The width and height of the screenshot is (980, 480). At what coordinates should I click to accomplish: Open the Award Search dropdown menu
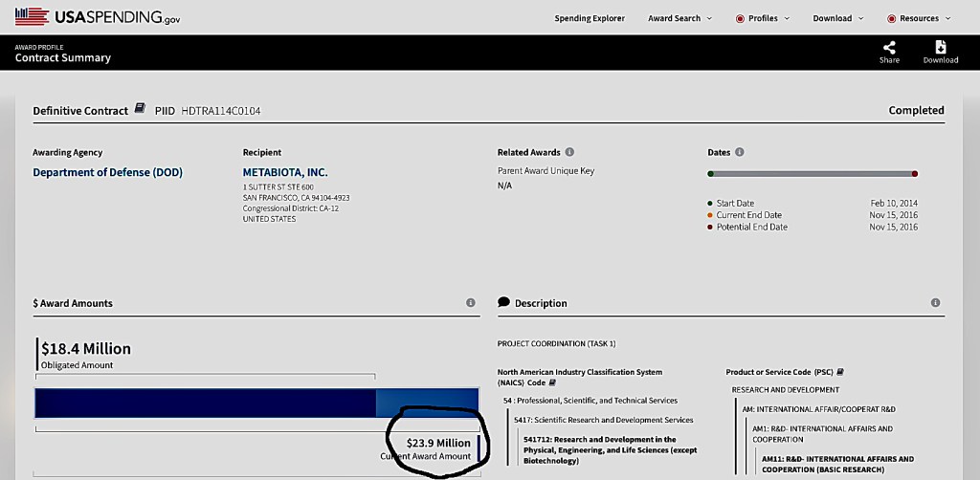tap(679, 18)
